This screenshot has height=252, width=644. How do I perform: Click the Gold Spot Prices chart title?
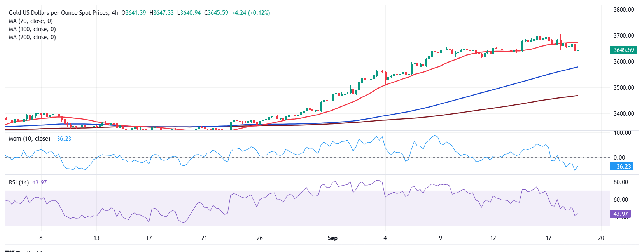coord(58,13)
